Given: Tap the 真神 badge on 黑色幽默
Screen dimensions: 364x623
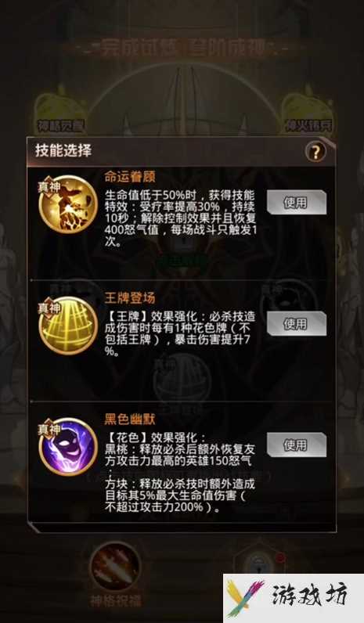Looking at the screenshot, I should pos(49,428).
